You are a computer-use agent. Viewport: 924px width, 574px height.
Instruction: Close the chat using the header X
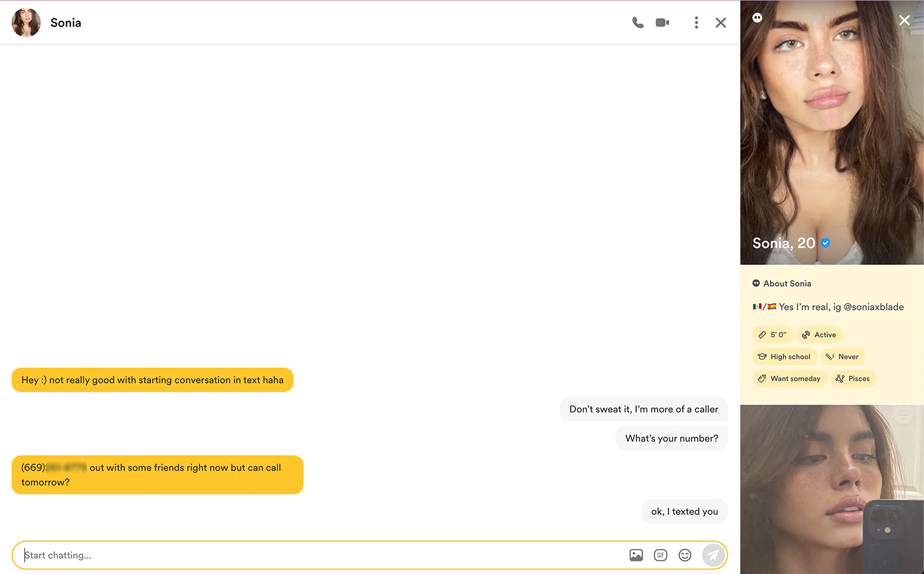(x=721, y=23)
